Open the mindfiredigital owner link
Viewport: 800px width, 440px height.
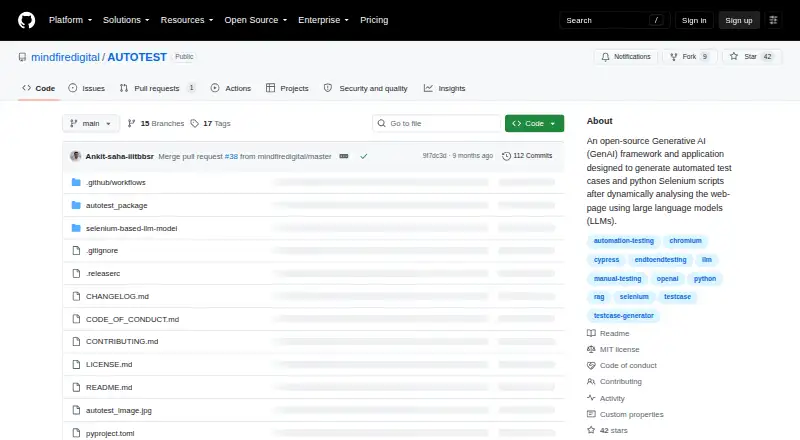coord(65,57)
